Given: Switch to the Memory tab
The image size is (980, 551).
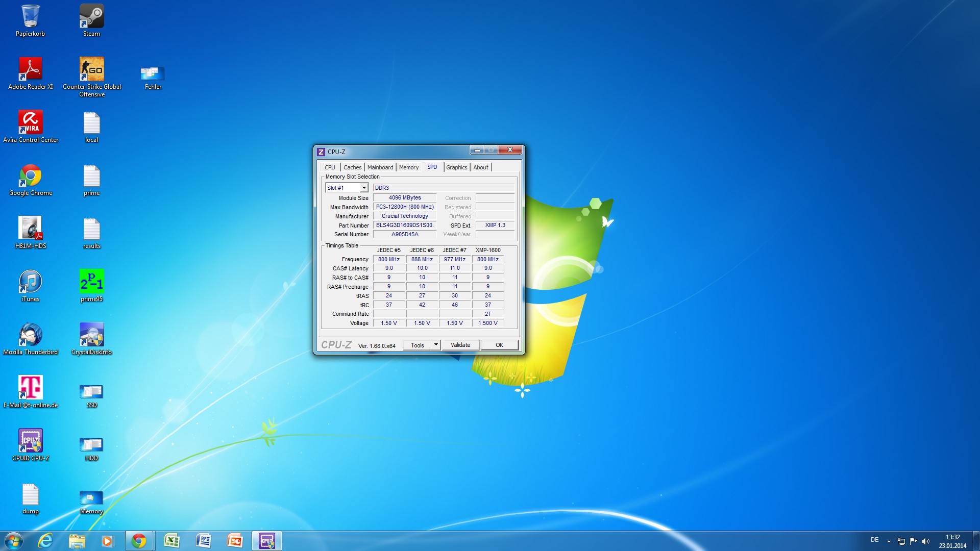Looking at the screenshot, I should coord(408,167).
